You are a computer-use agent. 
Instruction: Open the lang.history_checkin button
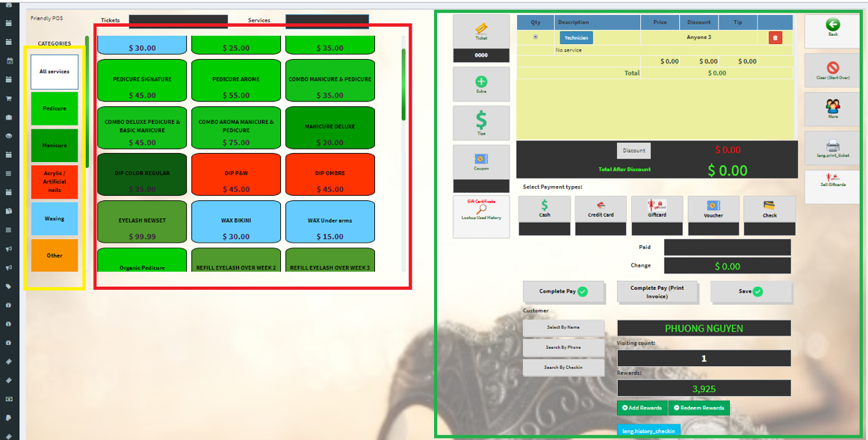[x=649, y=430]
